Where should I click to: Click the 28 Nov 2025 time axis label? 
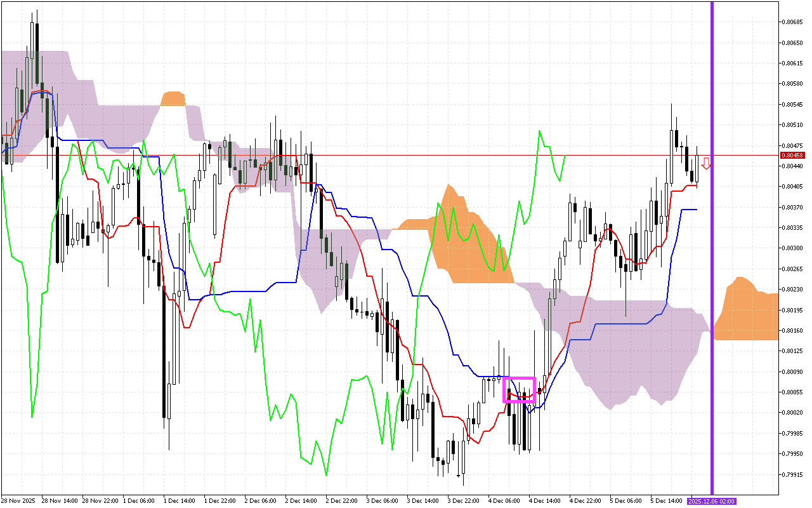tap(19, 500)
